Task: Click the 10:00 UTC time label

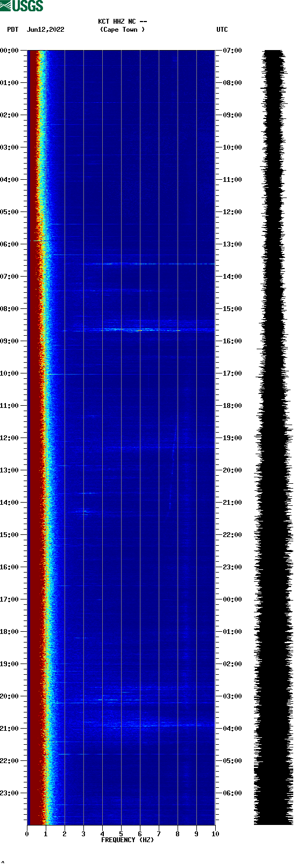Action: click(232, 147)
